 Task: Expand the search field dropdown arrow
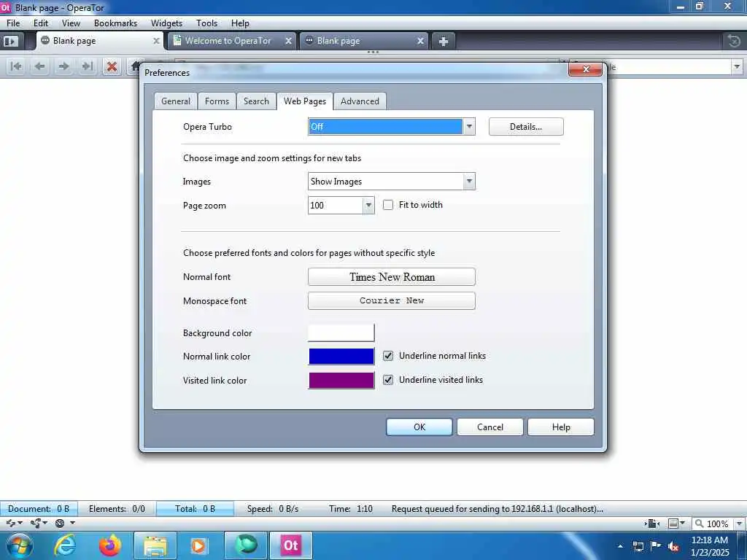[737, 66]
